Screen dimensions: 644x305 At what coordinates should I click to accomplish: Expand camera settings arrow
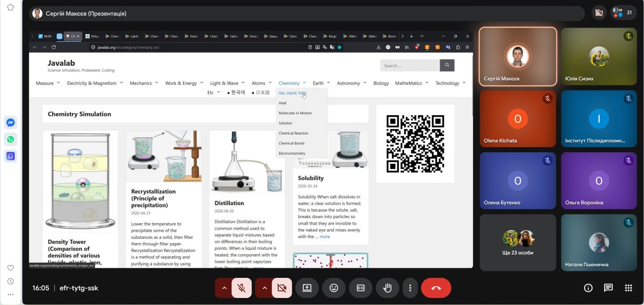264,288
